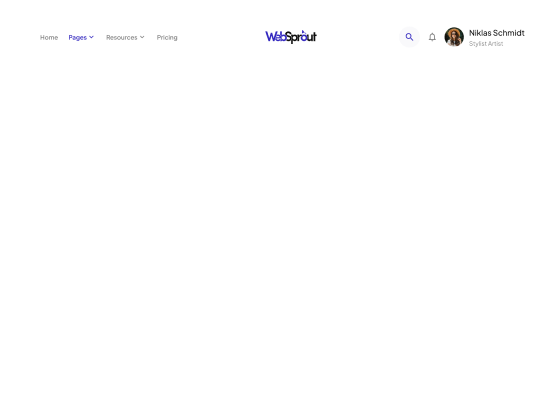Screen dimensions: 560x400
Task: Click the small leaf accent above logo
Action: click(x=304, y=32)
